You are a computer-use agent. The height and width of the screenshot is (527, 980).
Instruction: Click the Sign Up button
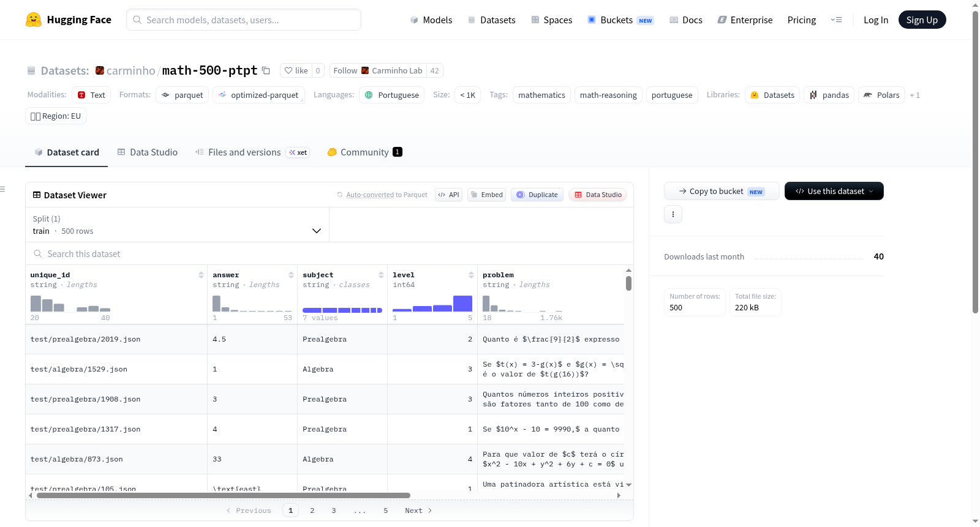[922, 20]
